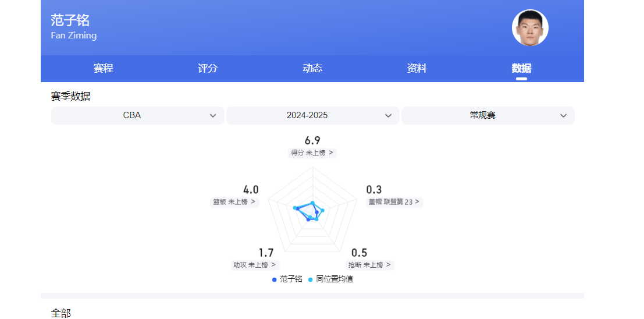
Task: Toggle 范子铭 series in chart legend
Action: click(287, 279)
